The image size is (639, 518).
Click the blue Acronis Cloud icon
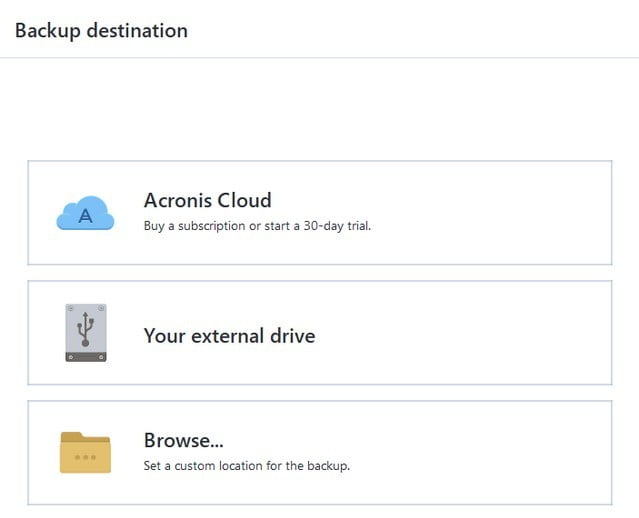tap(85, 213)
